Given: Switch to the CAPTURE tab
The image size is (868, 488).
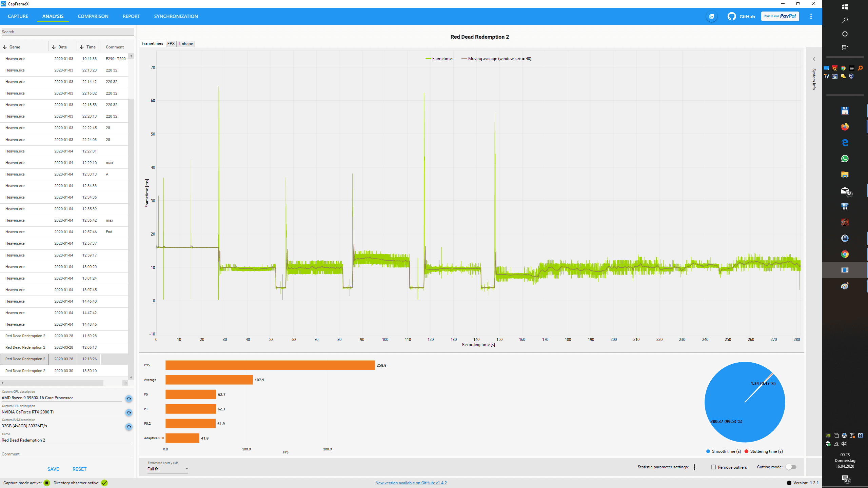Looking at the screenshot, I should pyautogui.click(x=18, y=16).
